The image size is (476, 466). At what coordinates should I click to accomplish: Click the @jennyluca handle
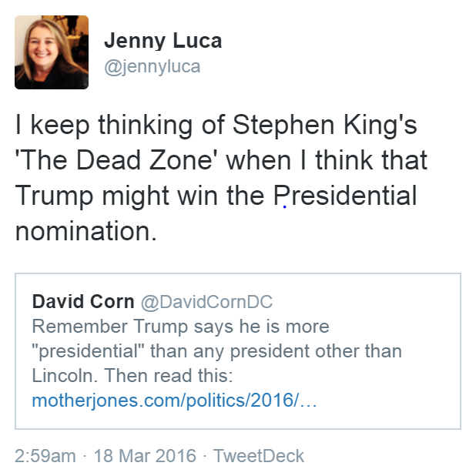click(x=152, y=67)
